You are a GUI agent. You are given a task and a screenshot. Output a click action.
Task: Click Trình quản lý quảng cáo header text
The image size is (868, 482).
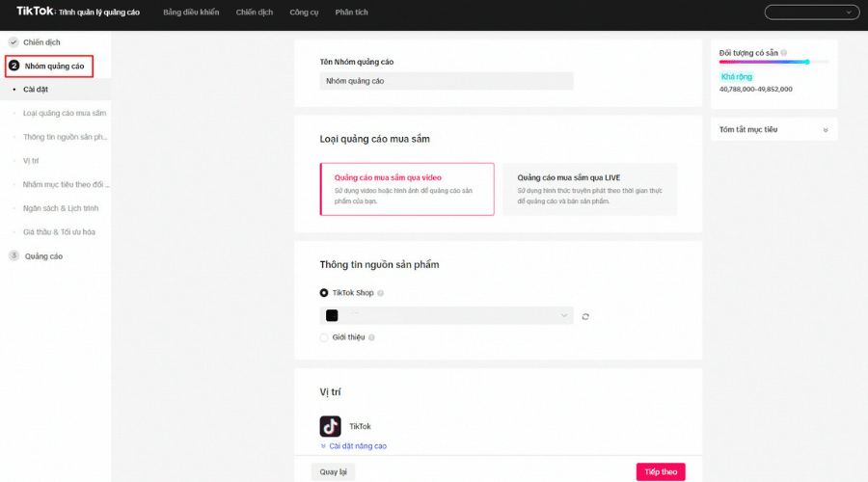[99, 13]
